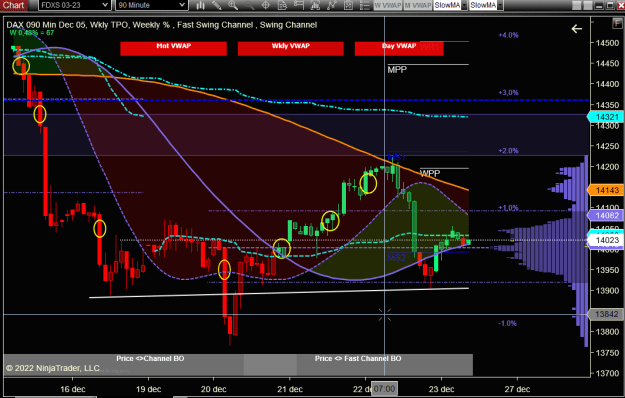Open the chart properties list icon
Viewport: 625px width, 398px height.
click(x=364, y=5)
